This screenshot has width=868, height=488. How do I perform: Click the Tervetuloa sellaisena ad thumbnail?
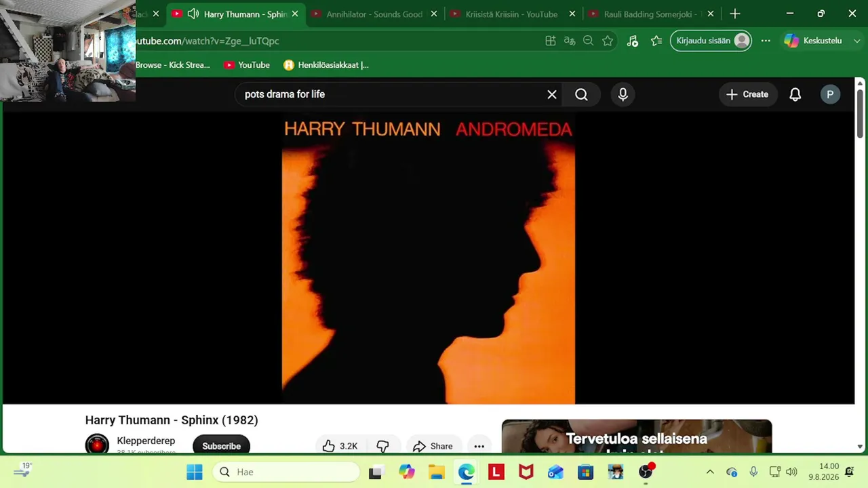point(637,436)
